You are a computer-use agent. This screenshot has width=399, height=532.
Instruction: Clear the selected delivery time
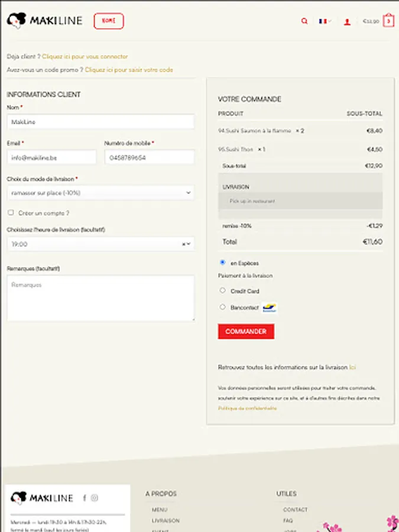coord(183,244)
